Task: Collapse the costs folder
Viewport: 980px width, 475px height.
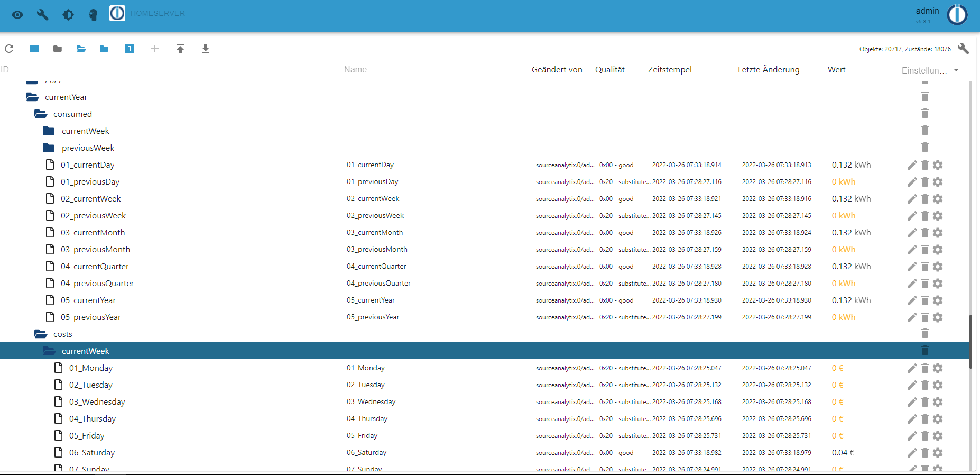Action: point(41,334)
